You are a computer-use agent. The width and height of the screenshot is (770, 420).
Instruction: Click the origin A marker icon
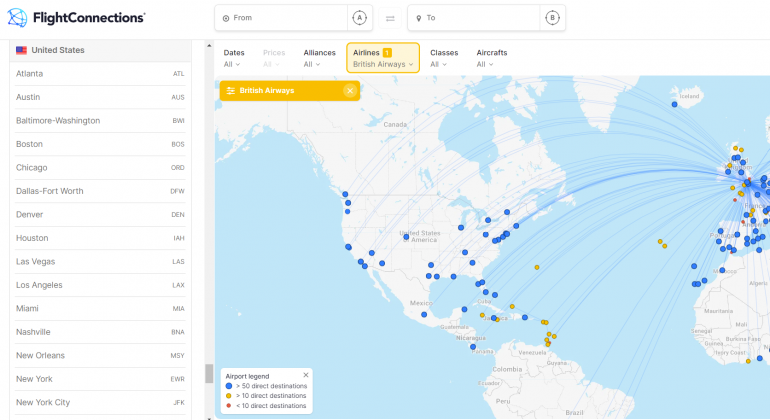359,18
